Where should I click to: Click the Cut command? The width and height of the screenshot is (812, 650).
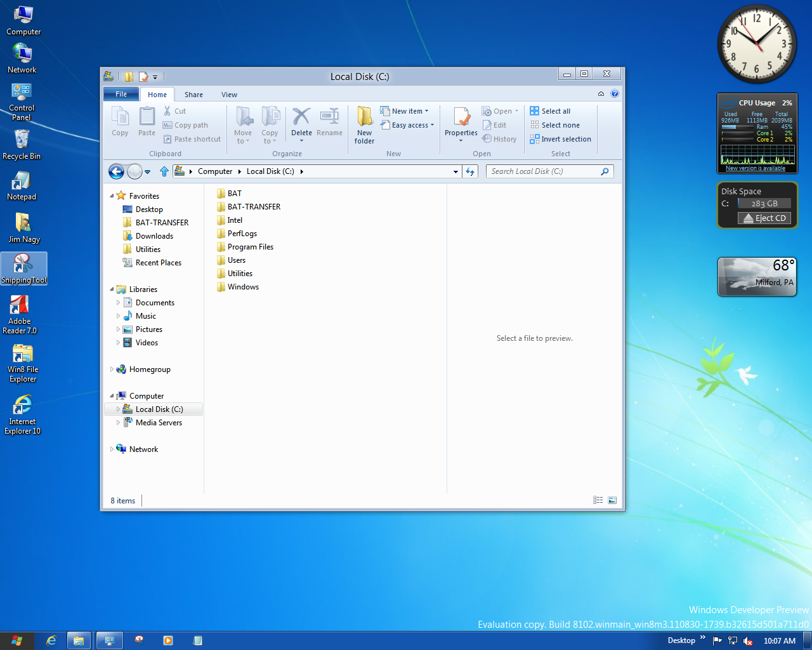coord(174,111)
